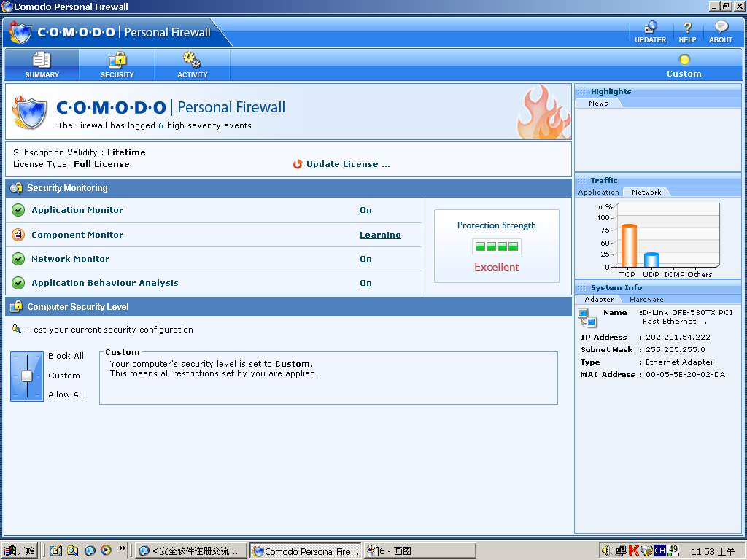Toggle Network Monitor On link

pyautogui.click(x=365, y=259)
